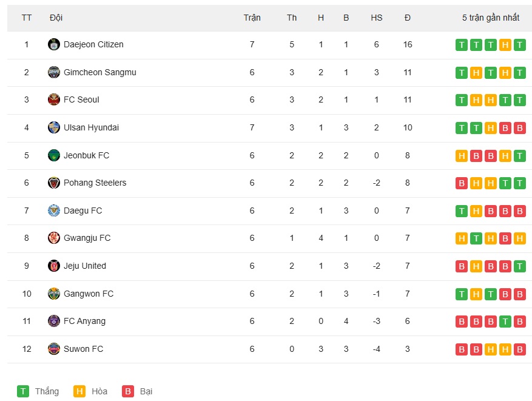This screenshot has width=532, height=401.
Task: Select the Trận column header
Action: 252,18
